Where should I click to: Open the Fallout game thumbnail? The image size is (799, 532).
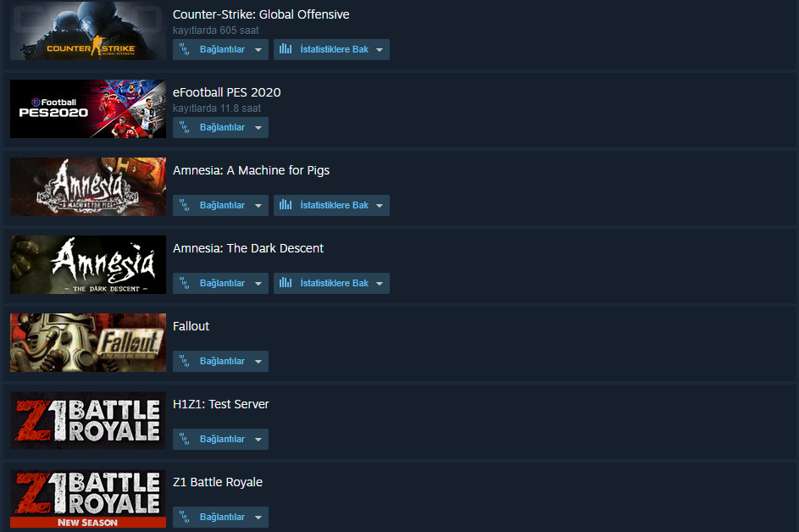click(x=88, y=342)
